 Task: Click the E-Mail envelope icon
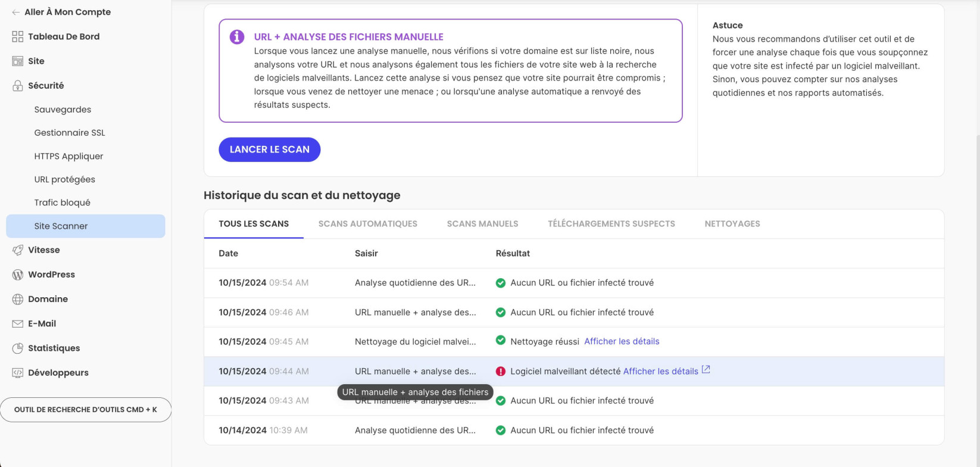click(18, 323)
